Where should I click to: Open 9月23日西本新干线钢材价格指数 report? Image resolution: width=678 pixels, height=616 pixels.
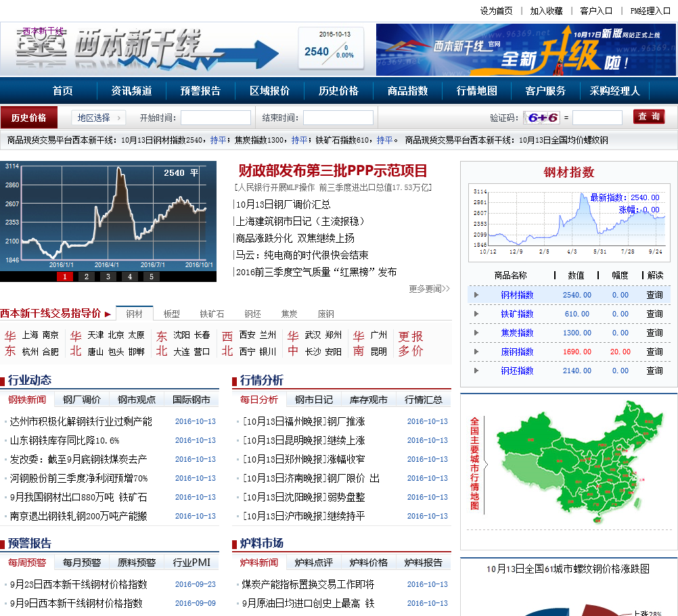coord(78,584)
